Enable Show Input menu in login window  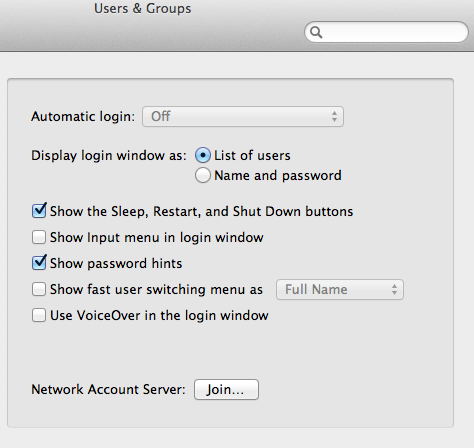(39, 237)
